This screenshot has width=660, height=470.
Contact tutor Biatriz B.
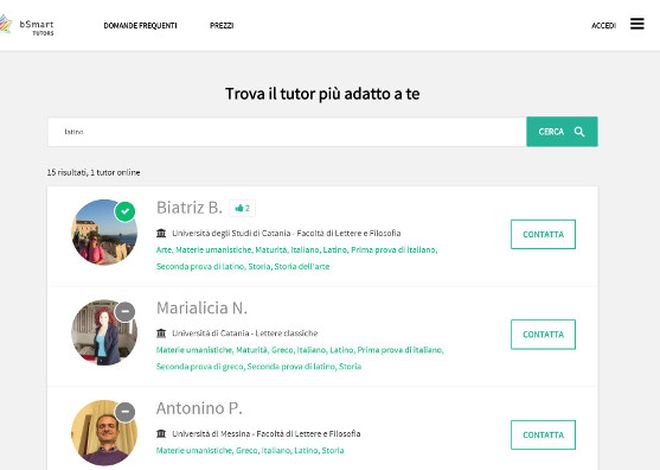tap(543, 234)
